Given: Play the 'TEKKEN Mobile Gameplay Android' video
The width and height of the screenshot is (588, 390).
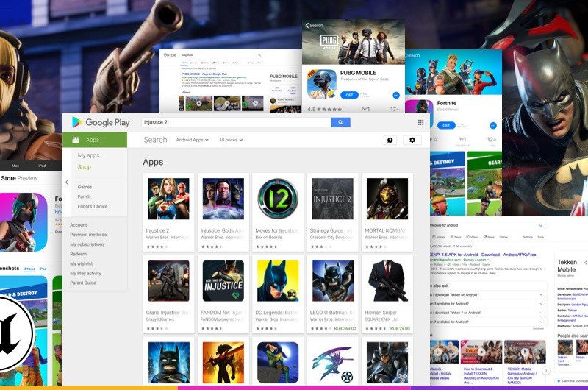Looking at the screenshot, I should click(x=525, y=352).
